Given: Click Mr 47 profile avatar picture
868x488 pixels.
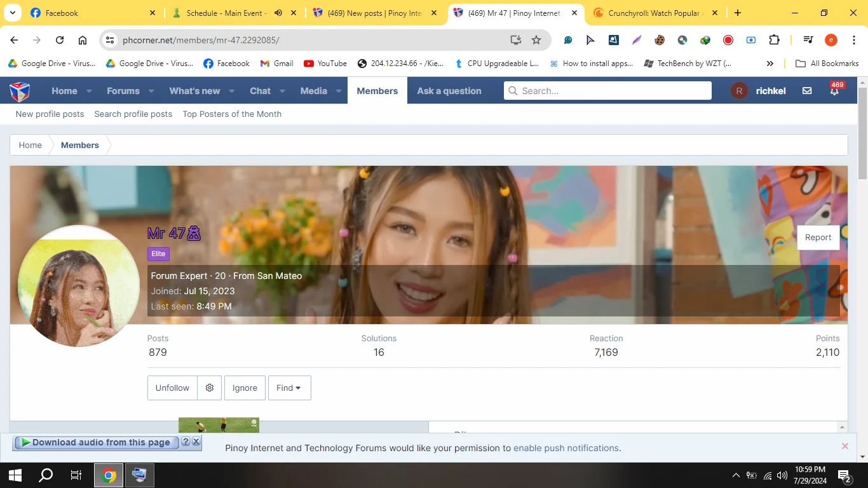Looking at the screenshot, I should coord(78,285).
